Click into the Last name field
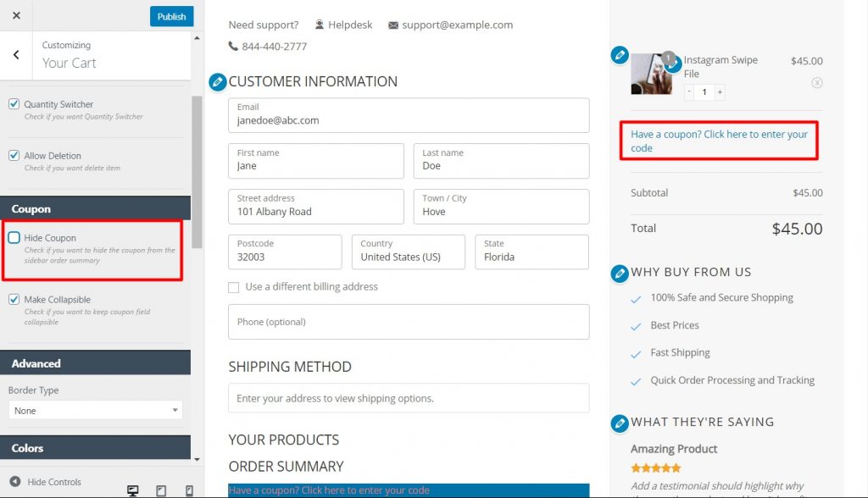Image resolution: width=868 pixels, height=498 pixels. (502, 161)
